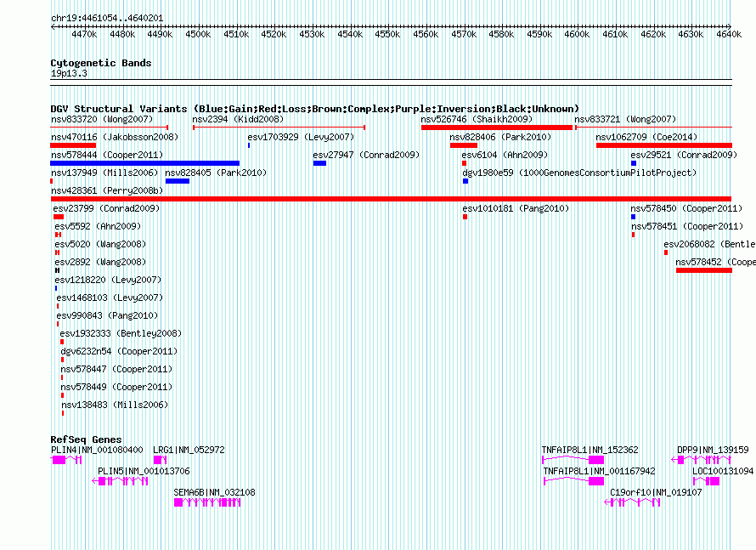This screenshot has height=550, width=756.
Task: Open variant esv2068082 label
Action: pos(710,244)
